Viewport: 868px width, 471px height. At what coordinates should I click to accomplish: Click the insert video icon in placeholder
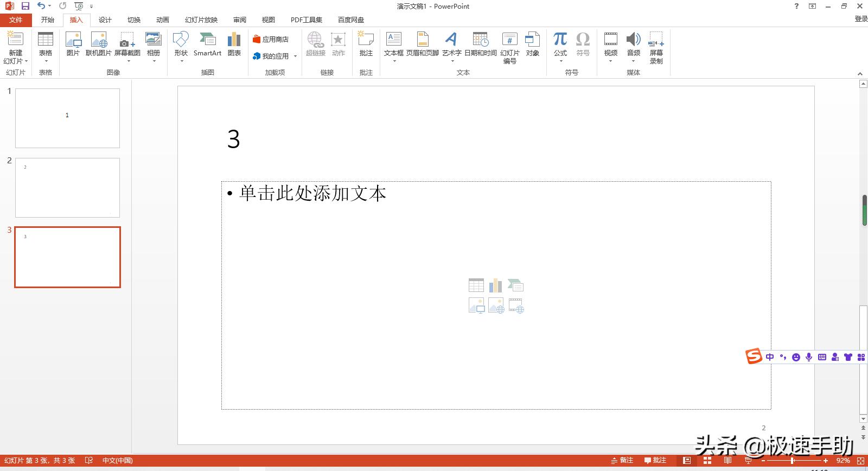(x=516, y=306)
